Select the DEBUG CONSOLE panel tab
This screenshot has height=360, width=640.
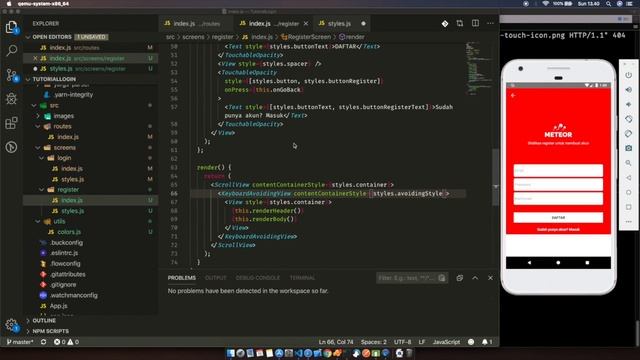[258, 278]
